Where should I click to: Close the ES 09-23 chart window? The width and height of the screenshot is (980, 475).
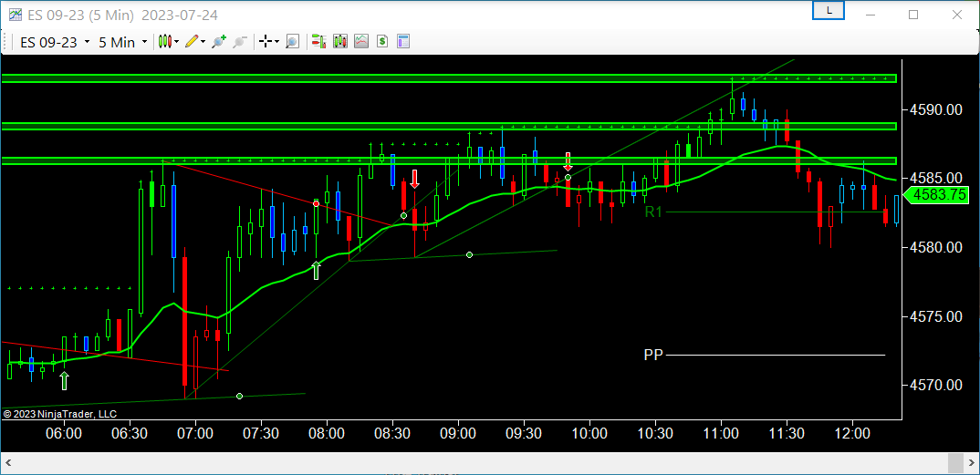click(x=957, y=14)
